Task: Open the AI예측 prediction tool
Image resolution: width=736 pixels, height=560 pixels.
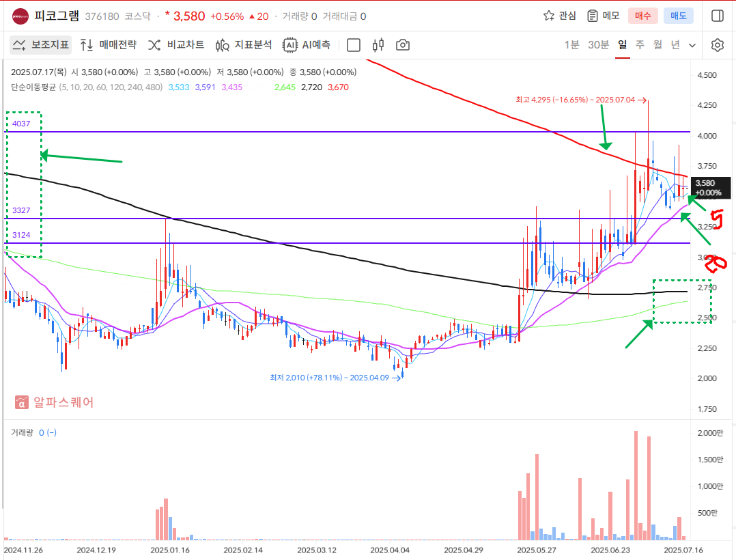Action: pos(307,45)
